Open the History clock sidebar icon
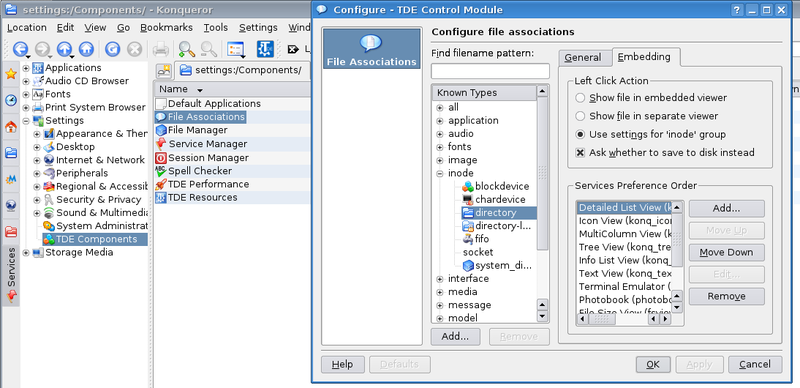 point(11,100)
